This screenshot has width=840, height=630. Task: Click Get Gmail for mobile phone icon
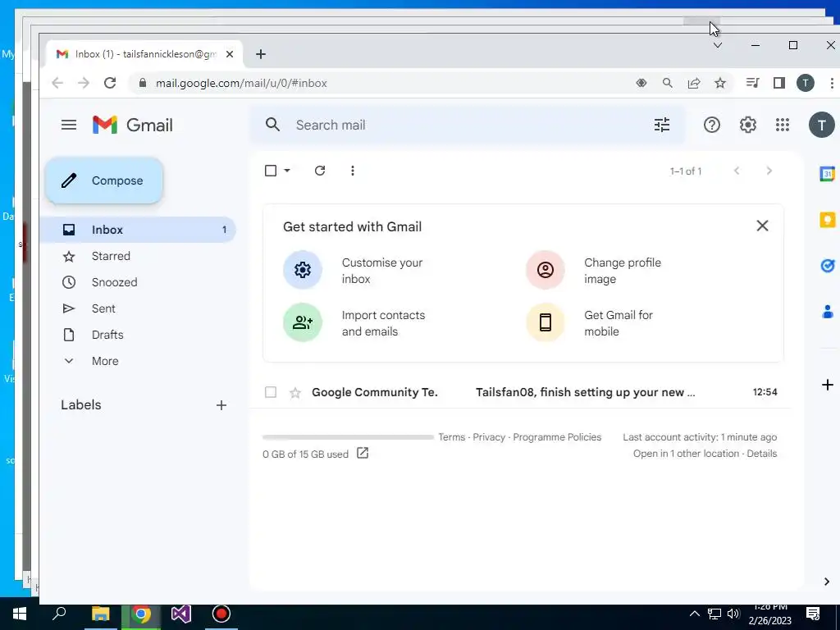click(545, 322)
